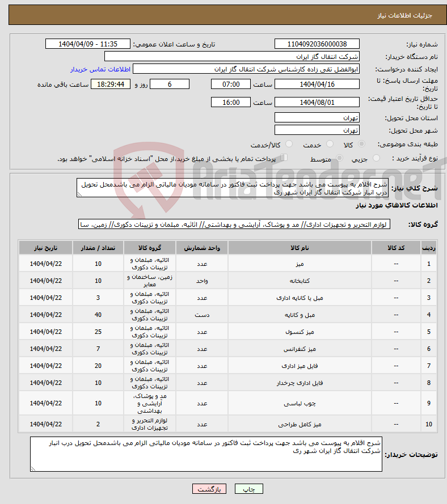447x504 pixels.
Task: Click the میز کنسول item cell
Action: pos(300,332)
